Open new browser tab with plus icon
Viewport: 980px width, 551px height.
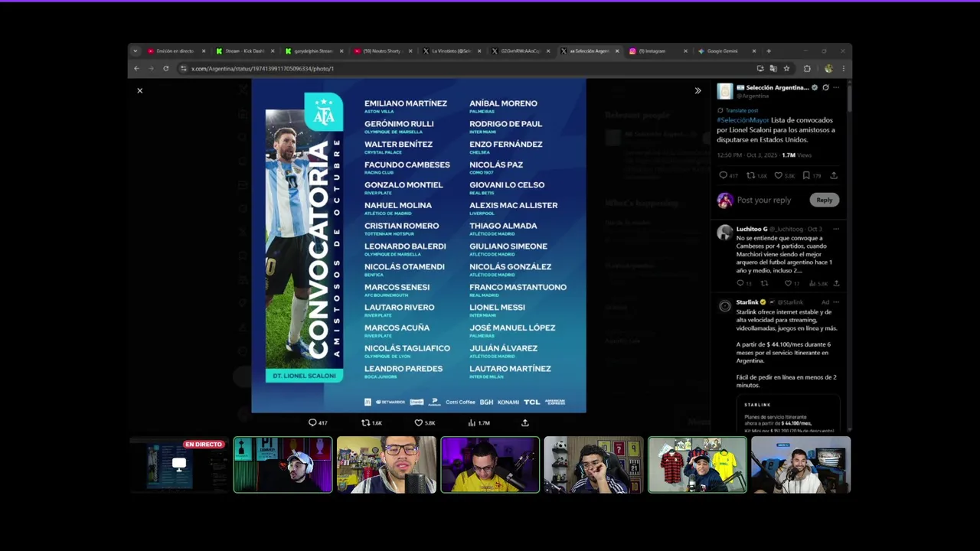pyautogui.click(x=769, y=51)
